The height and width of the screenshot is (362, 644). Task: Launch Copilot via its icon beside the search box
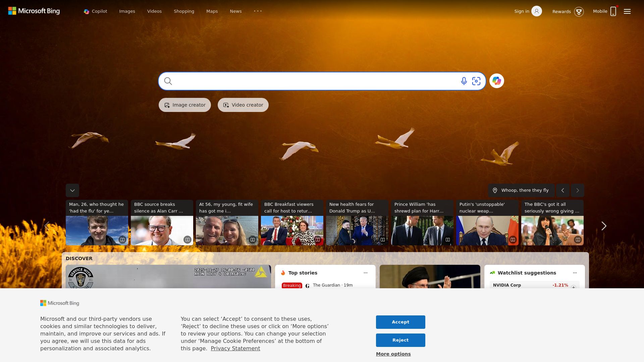(x=497, y=81)
